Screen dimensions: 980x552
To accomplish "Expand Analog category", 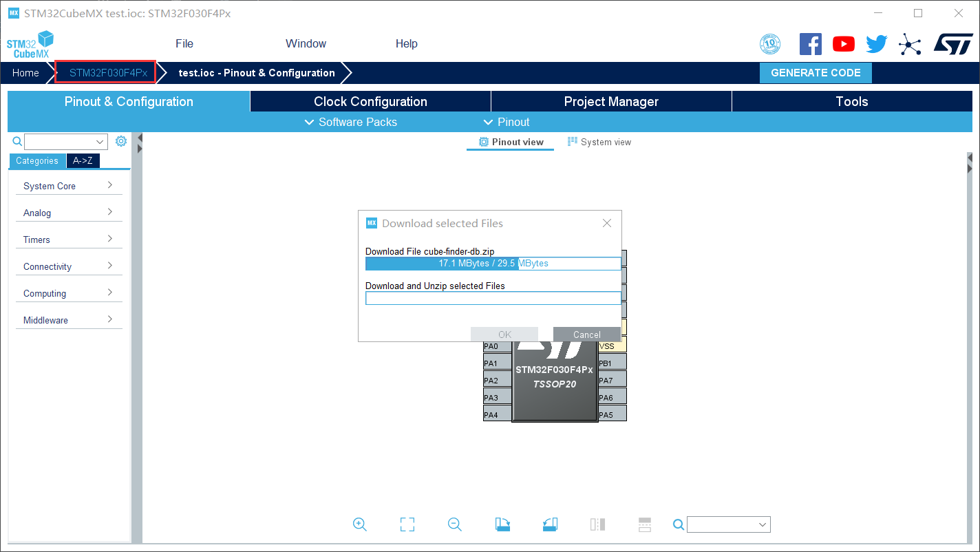I will tap(69, 213).
